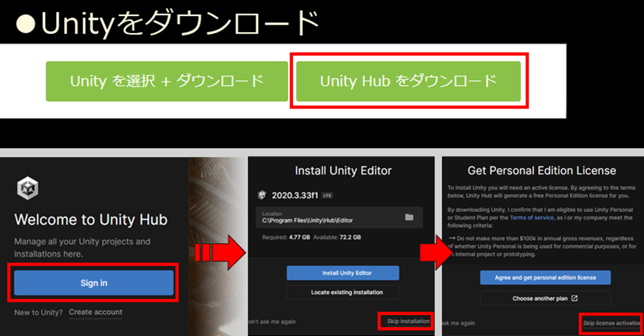Click Choose another plan button

tap(545, 298)
